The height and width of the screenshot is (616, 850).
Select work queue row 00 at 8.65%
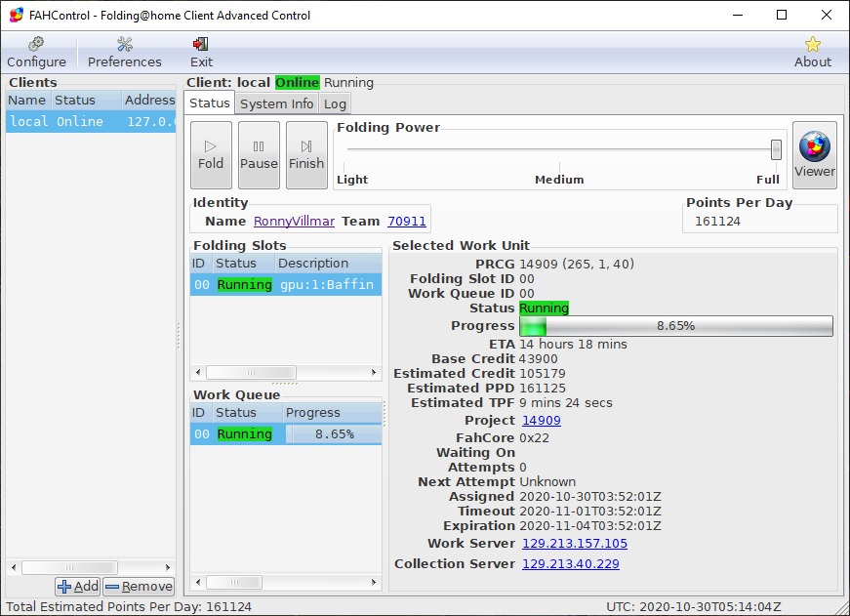click(286, 434)
